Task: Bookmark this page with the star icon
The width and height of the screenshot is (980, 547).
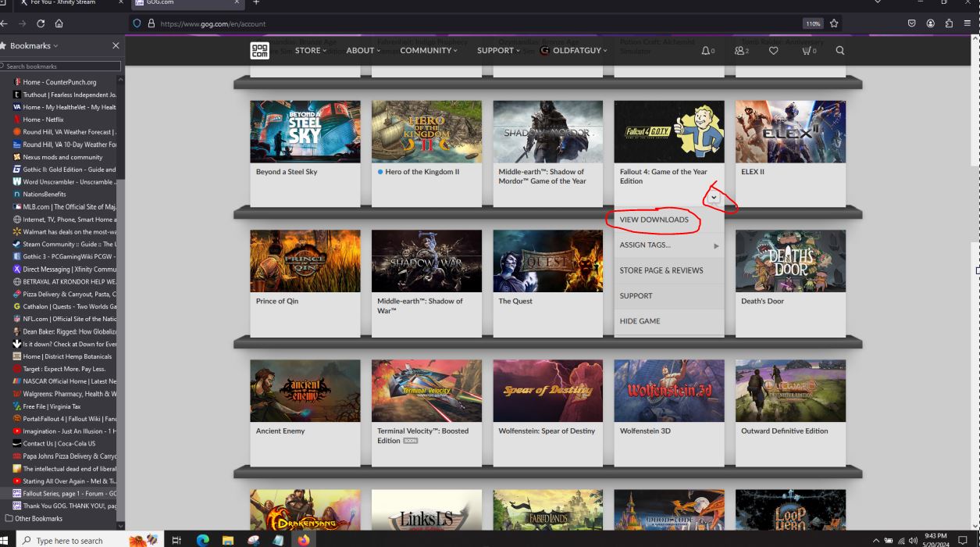Action: [835, 23]
